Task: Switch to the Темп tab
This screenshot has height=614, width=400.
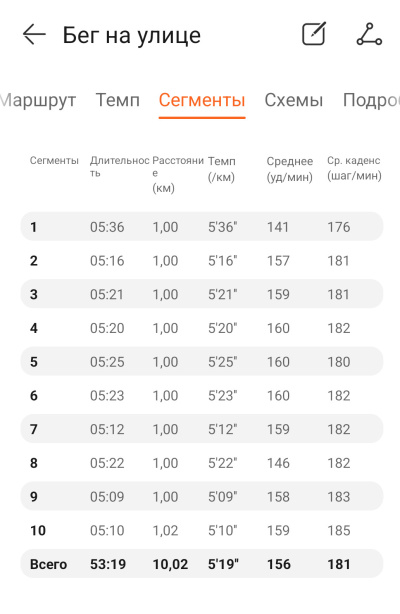Action: [118, 100]
